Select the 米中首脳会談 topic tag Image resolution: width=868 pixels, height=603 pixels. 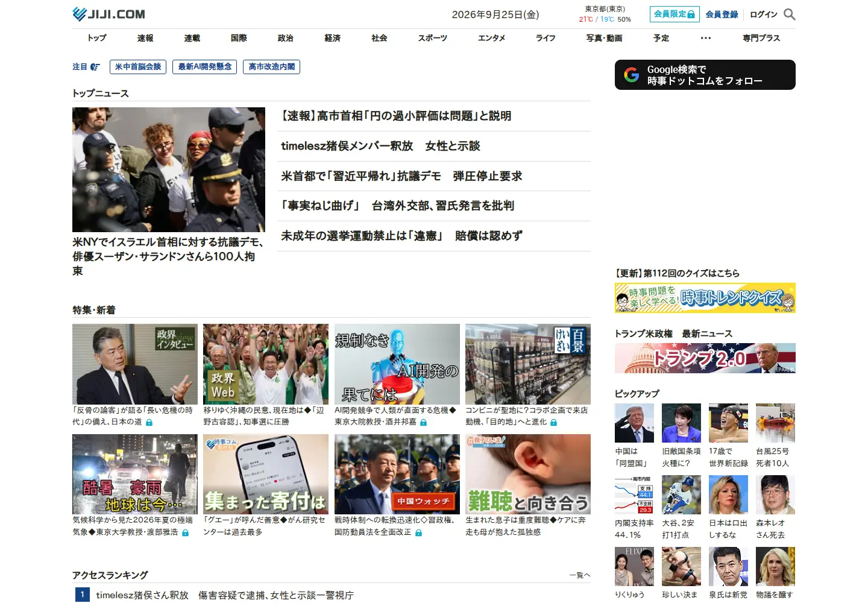pos(138,67)
